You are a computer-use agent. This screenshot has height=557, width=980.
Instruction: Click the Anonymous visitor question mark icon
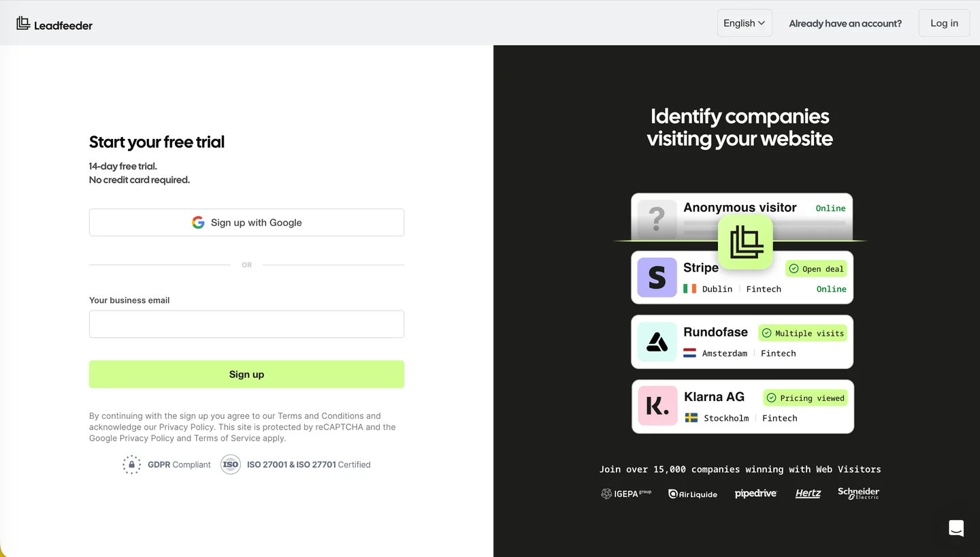(x=657, y=218)
